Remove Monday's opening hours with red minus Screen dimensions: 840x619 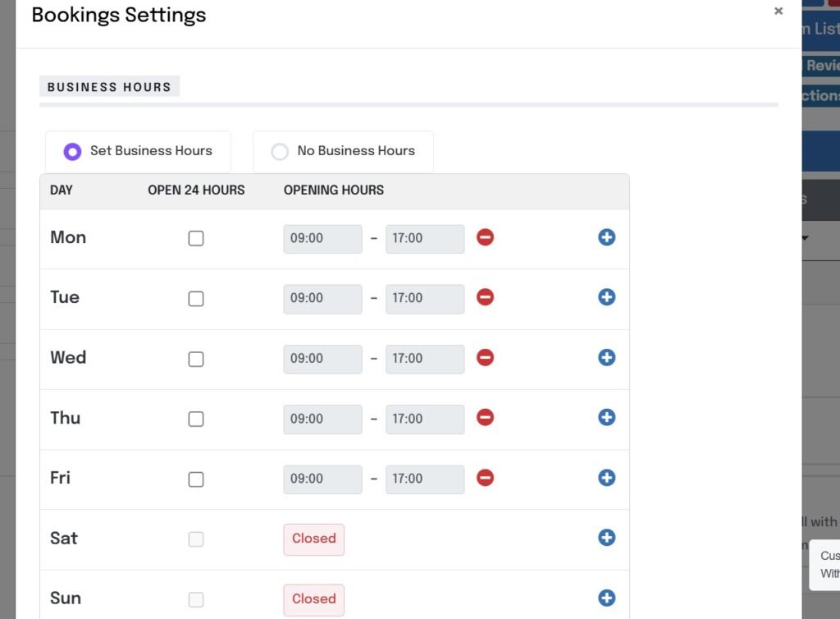tap(485, 237)
